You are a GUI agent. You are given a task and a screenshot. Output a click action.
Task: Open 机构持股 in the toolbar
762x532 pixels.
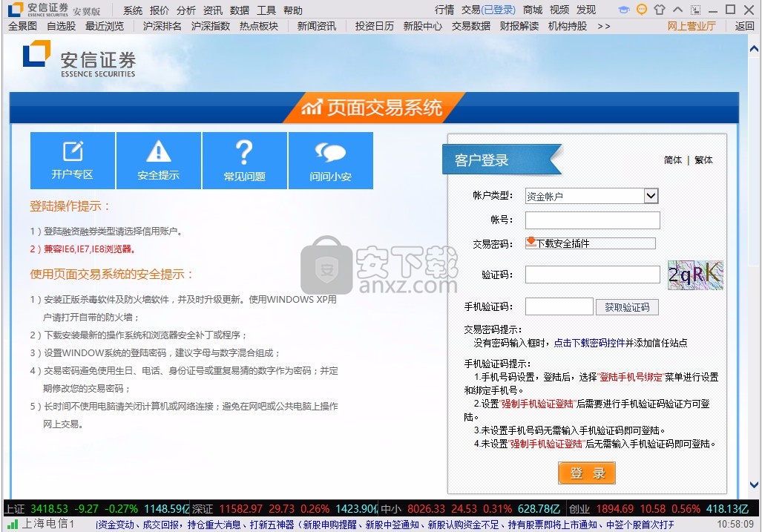click(567, 26)
